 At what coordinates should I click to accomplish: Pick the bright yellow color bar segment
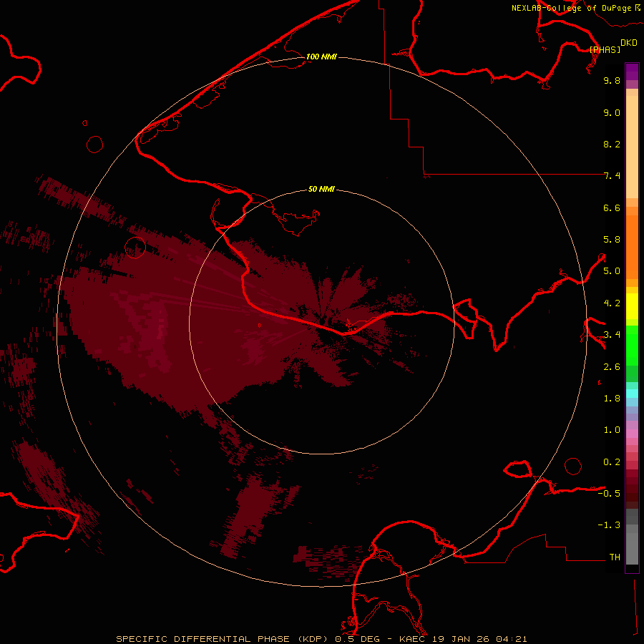(632, 306)
